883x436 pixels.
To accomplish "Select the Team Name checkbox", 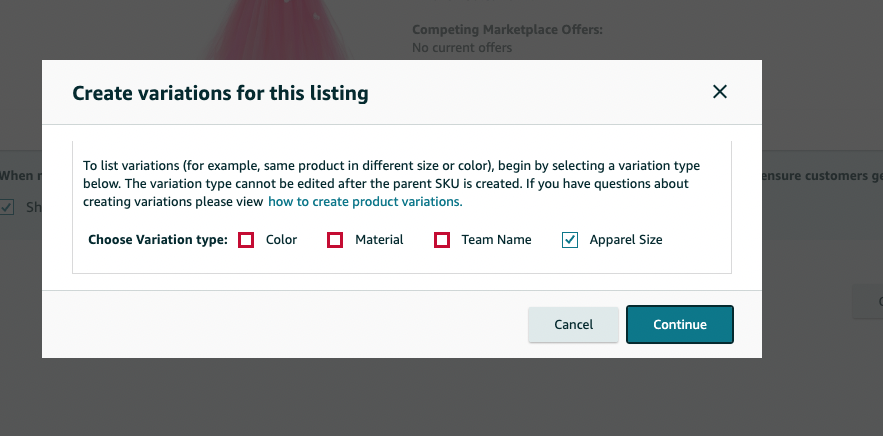I will pos(442,240).
